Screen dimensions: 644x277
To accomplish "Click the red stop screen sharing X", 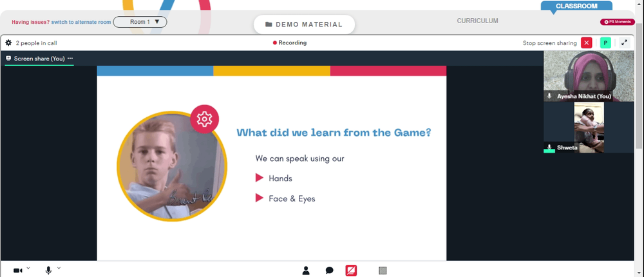I will pos(586,43).
